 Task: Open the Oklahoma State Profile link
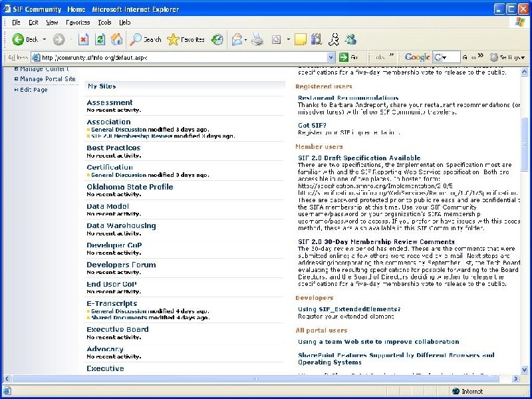[x=130, y=187]
